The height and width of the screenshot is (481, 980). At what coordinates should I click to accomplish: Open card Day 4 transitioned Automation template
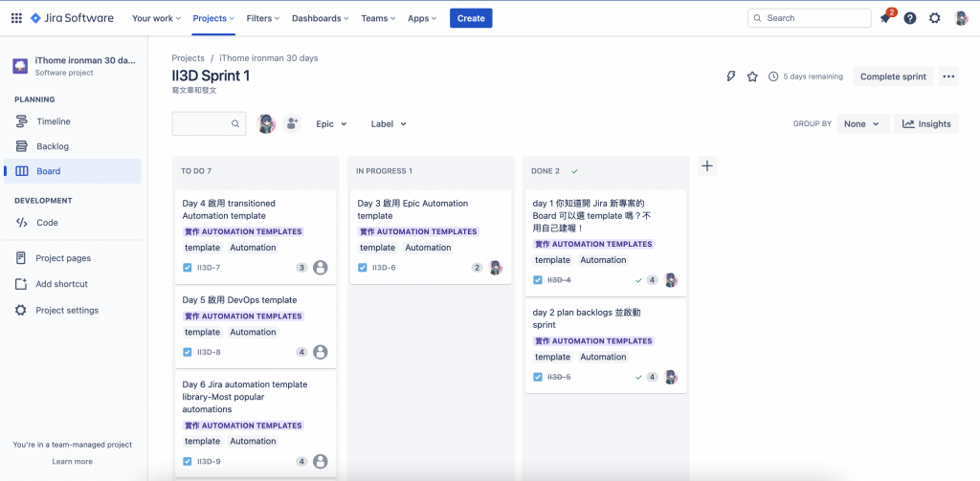coord(256,235)
